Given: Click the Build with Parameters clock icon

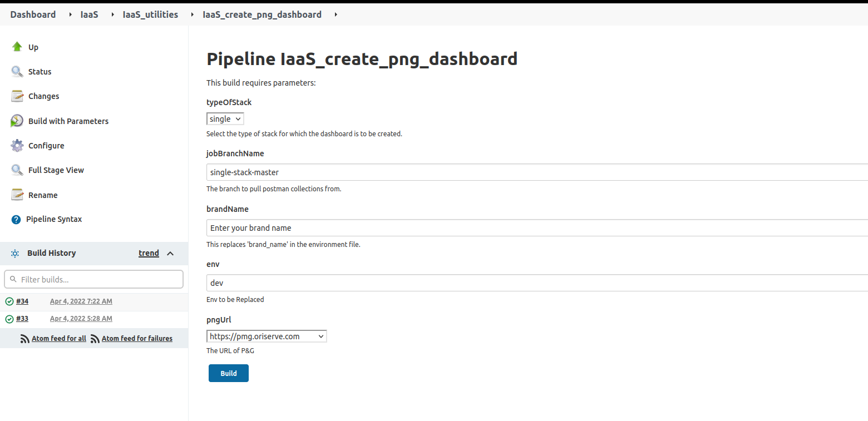Looking at the screenshot, I should tap(17, 121).
